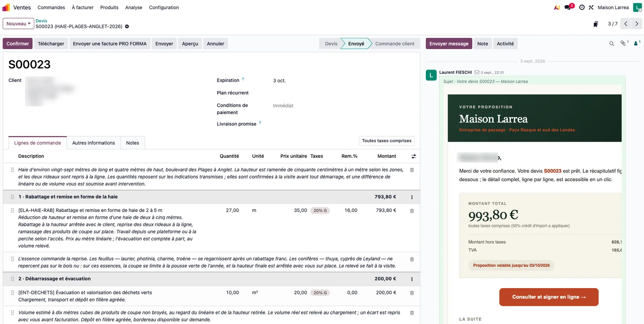Viewport: 644px width, 324px height.
Task: Search in the chatter messages
Action: pyautogui.click(x=612, y=43)
